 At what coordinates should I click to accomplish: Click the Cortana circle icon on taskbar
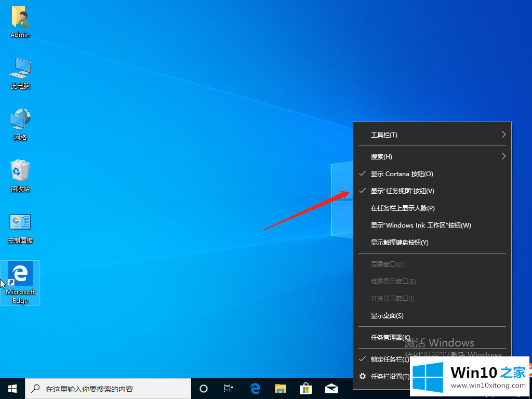coord(204,389)
